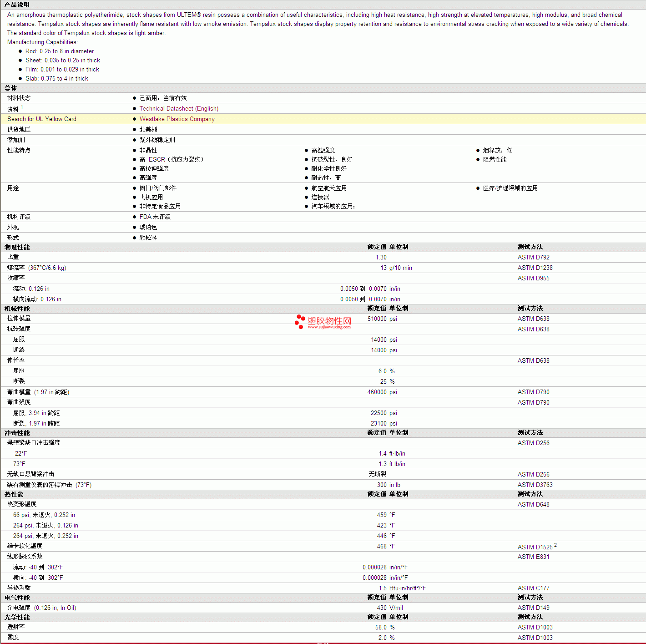The height and width of the screenshot is (644, 646).
Task: Click the 已商用：当前有效 value
Action: click(x=163, y=98)
